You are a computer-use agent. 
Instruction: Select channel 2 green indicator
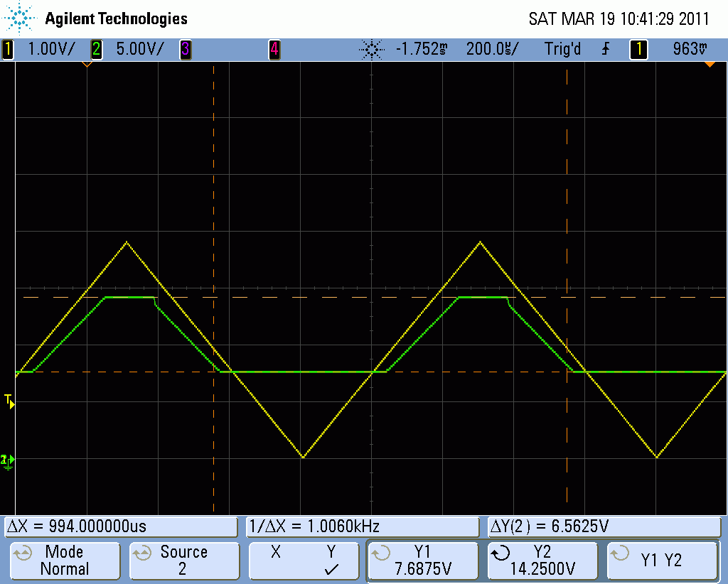point(96,49)
